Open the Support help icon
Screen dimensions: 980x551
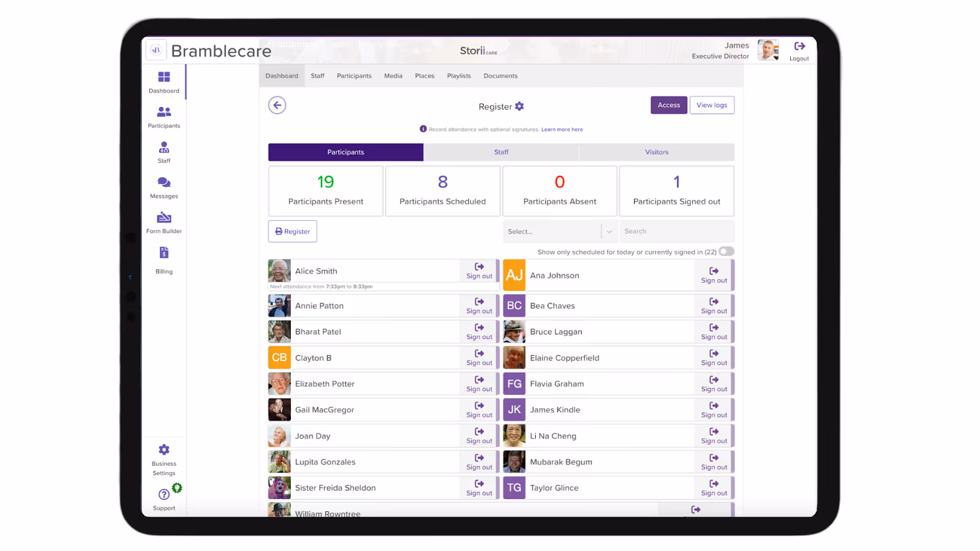pyautogui.click(x=164, y=494)
